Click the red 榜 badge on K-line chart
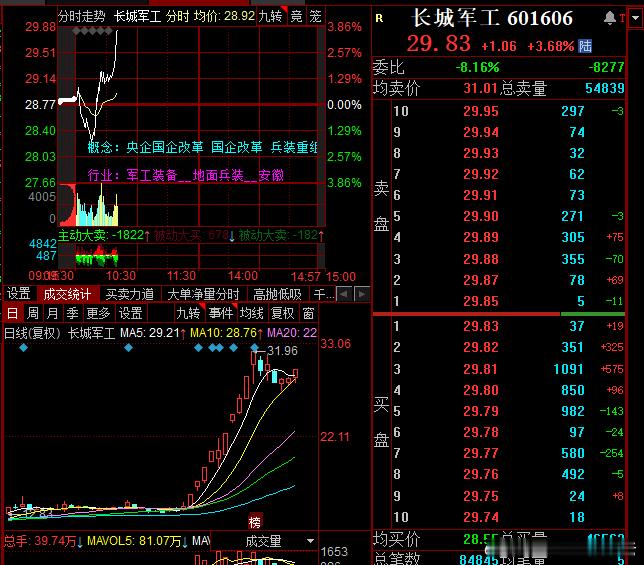The height and width of the screenshot is (565, 644). coord(255,522)
